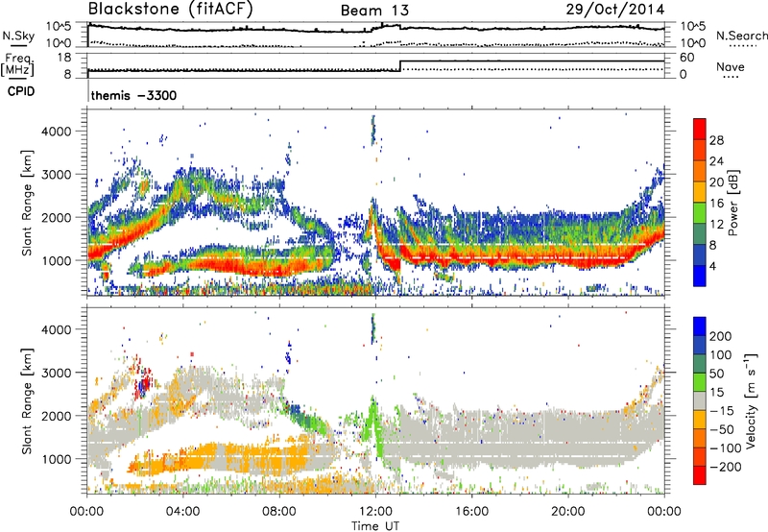Click the Blackstone (fitACF) title text

pos(170,10)
